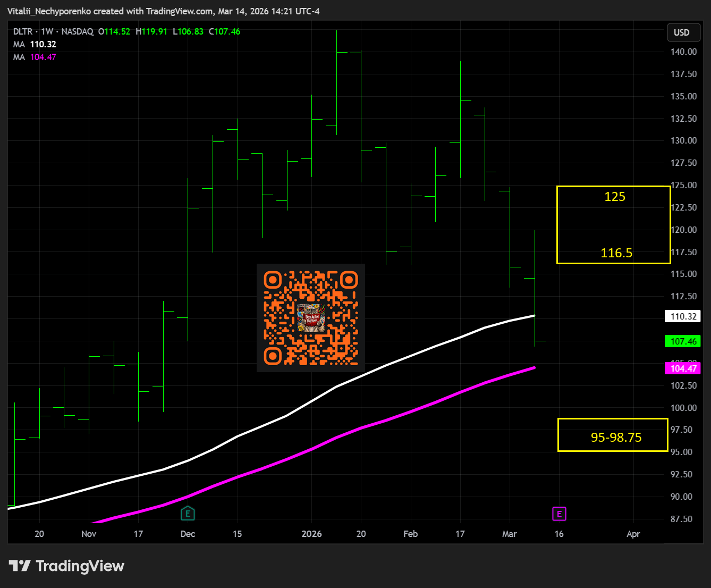The width and height of the screenshot is (711, 588).
Task: Click the open value O114.52
Action: [x=114, y=31]
